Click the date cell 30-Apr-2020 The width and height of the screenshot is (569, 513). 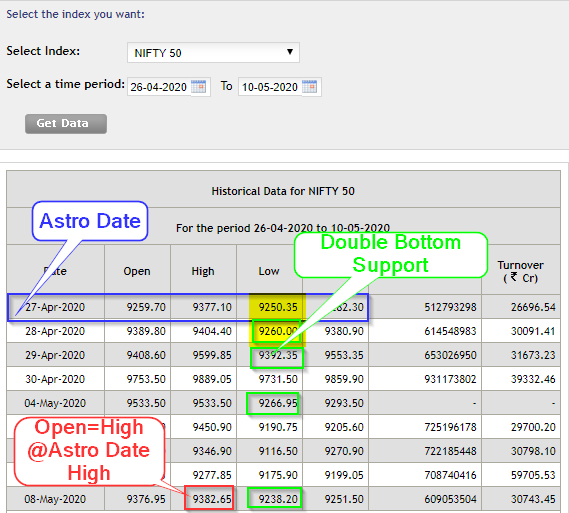pos(55,379)
